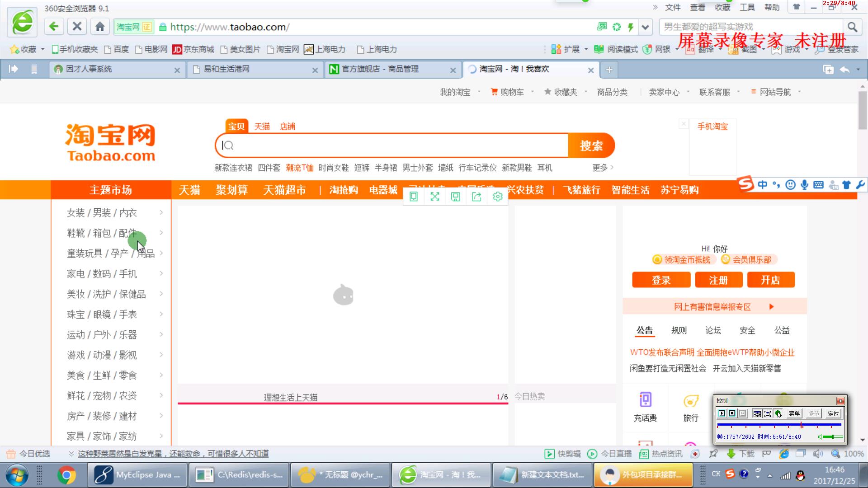The width and height of the screenshot is (868, 488).
Task: Click the blue playback progress bar in 控制 panel
Action: [x=779, y=425]
